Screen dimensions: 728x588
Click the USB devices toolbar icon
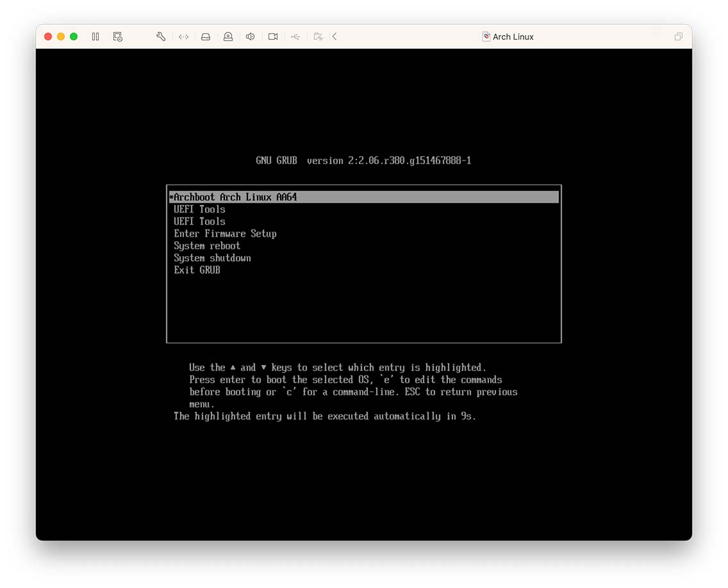tap(295, 37)
